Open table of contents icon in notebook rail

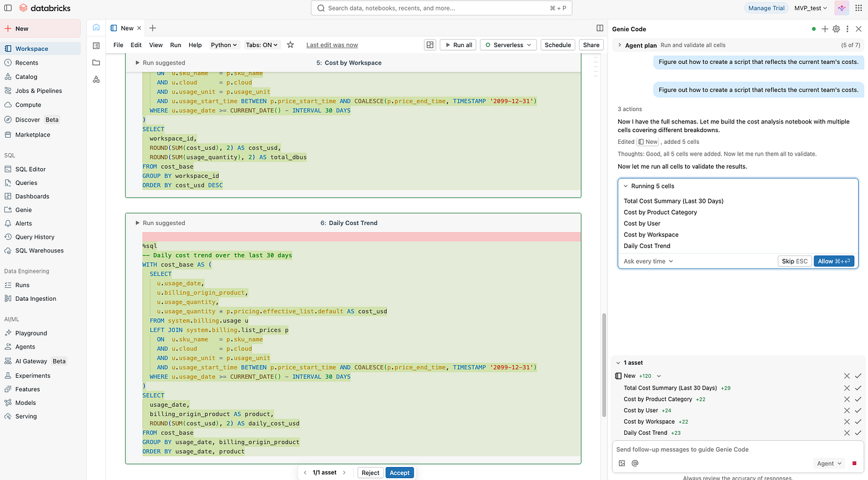coord(96,45)
